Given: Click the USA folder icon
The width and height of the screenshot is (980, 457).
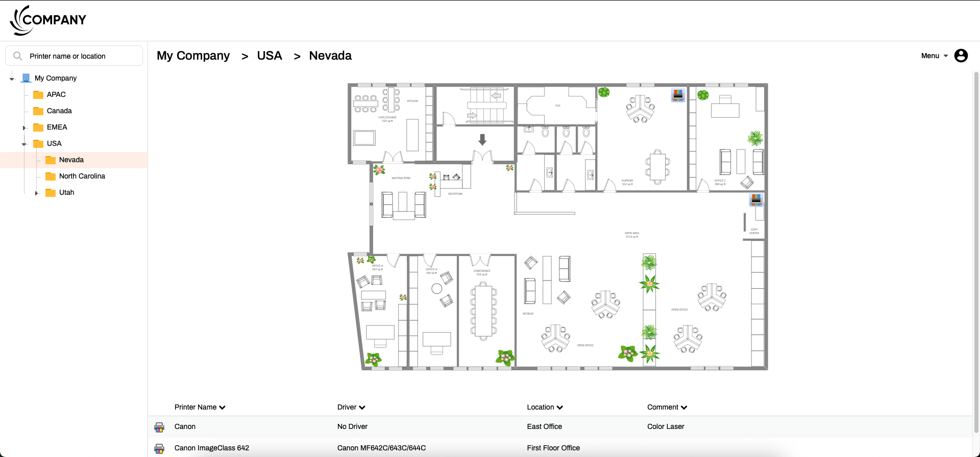Looking at the screenshot, I should (x=38, y=143).
